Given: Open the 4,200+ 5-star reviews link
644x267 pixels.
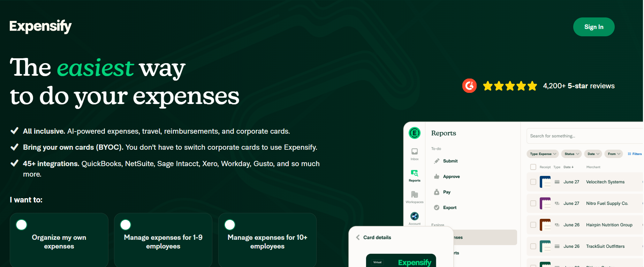Looking at the screenshot, I should tap(579, 86).
